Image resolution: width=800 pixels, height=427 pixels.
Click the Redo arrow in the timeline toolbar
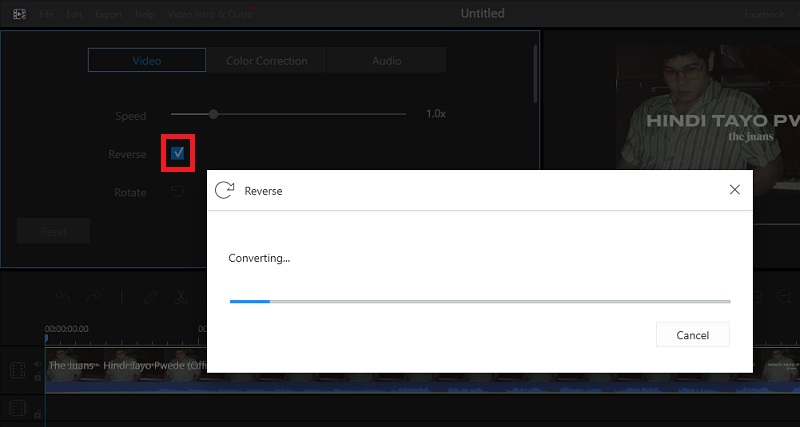click(93, 297)
